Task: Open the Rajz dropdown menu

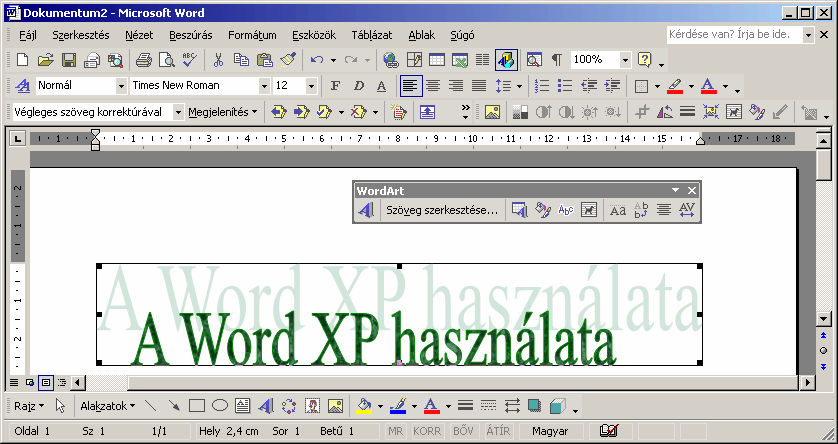Action: click(x=29, y=406)
